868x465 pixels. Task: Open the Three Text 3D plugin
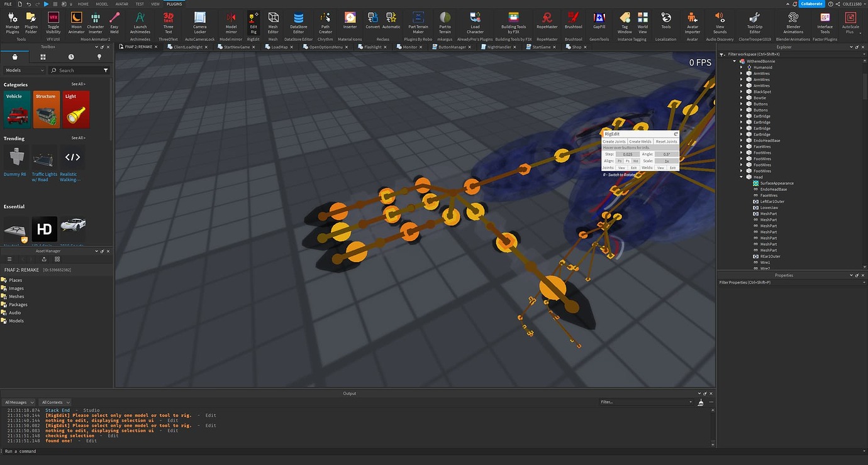pyautogui.click(x=168, y=23)
